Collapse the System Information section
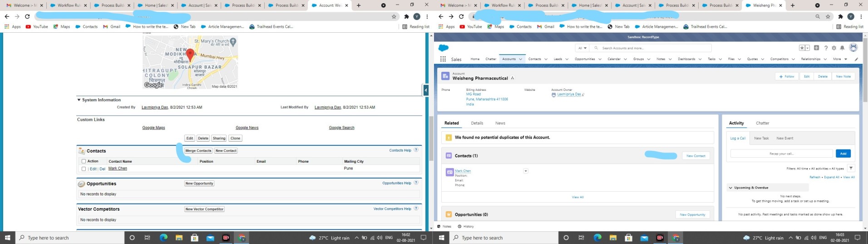The width and height of the screenshot is (868, 244). click(79, 100)
